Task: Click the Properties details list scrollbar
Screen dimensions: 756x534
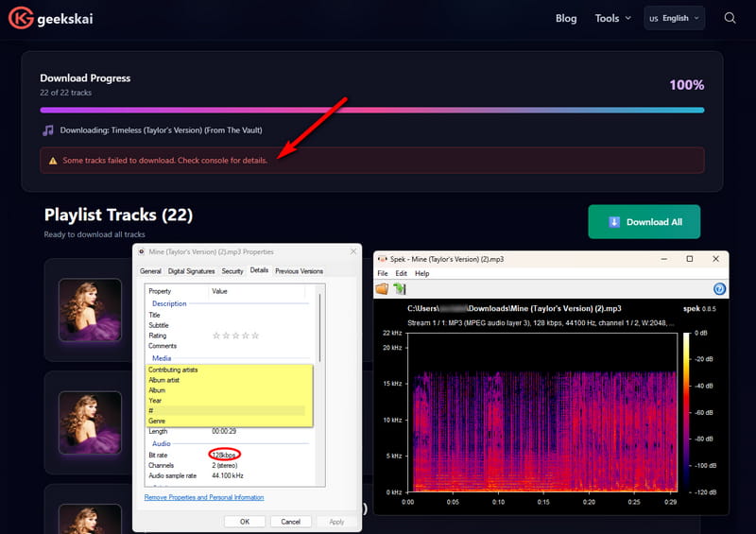Action: (319, 328)
